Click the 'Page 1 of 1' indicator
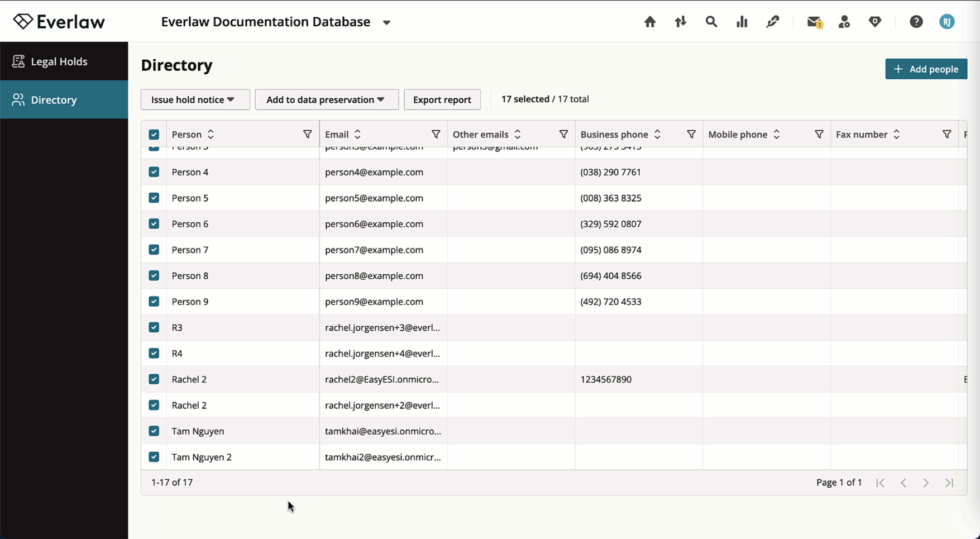The height and width of the screenshot is (539, 980). (x=839, y=482)
